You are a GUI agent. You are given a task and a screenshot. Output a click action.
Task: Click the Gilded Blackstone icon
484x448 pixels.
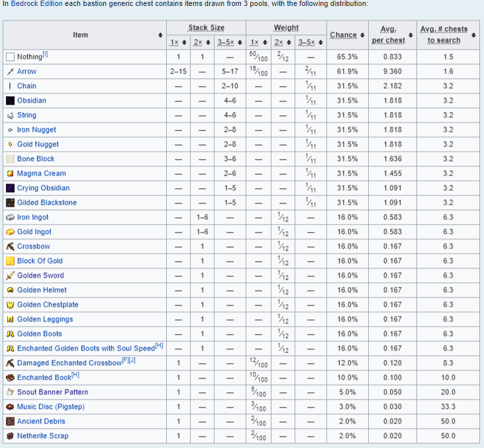point(10,203)
